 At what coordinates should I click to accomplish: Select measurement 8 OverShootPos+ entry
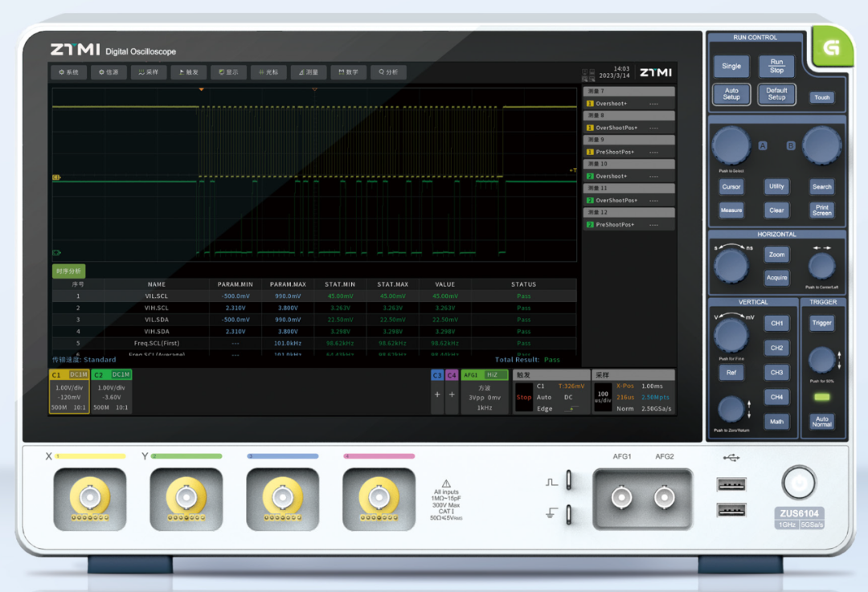click(x=628, y=128)
